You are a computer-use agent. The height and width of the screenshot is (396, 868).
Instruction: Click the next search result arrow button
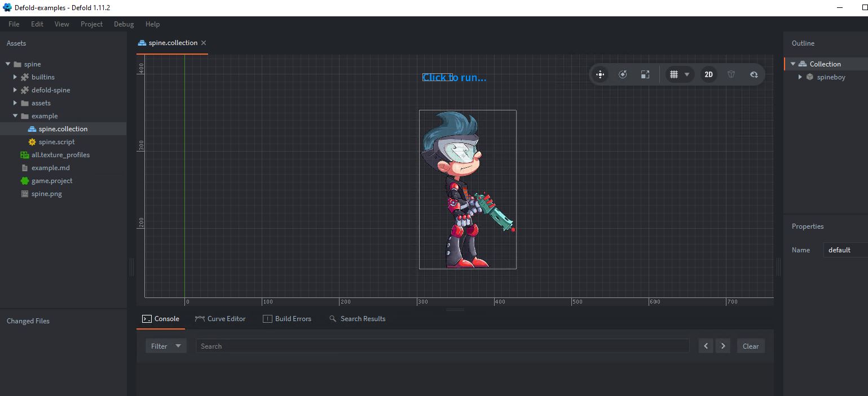click(x=723, y=346)
